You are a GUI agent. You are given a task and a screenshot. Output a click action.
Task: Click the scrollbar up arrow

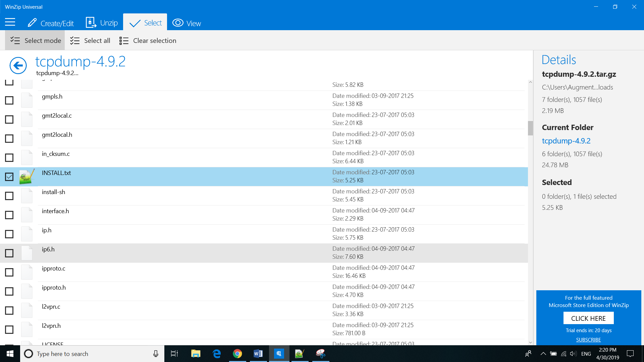click(530, 82)
